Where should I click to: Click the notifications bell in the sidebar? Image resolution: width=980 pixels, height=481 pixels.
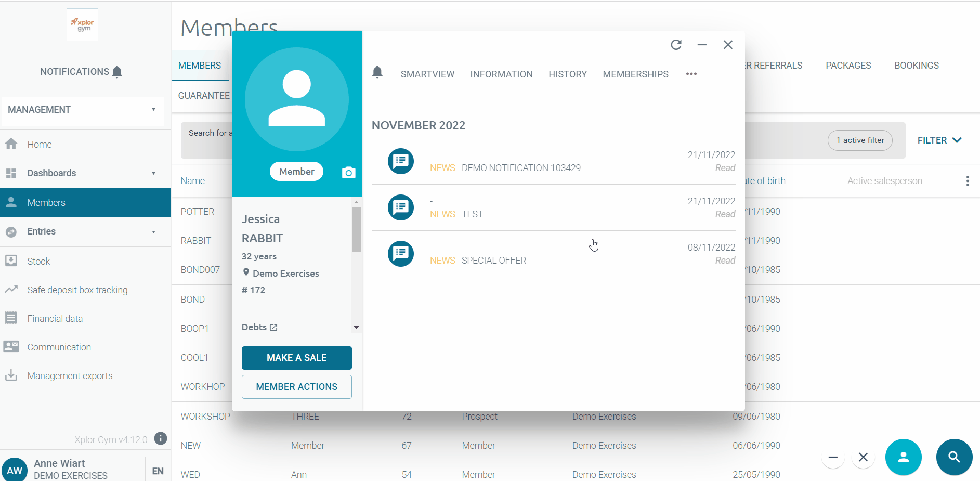[117, 72]
